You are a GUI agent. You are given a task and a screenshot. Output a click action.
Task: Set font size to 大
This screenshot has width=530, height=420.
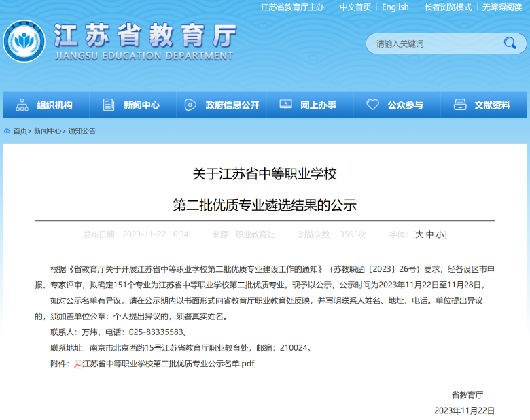pyautogui.click(x=419, y=234)
